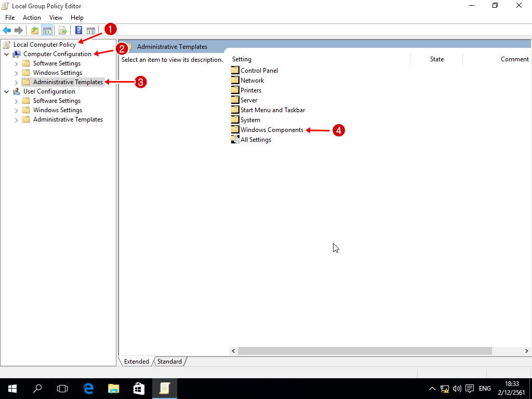Select the Windows Components folder

tap(272, 130)
